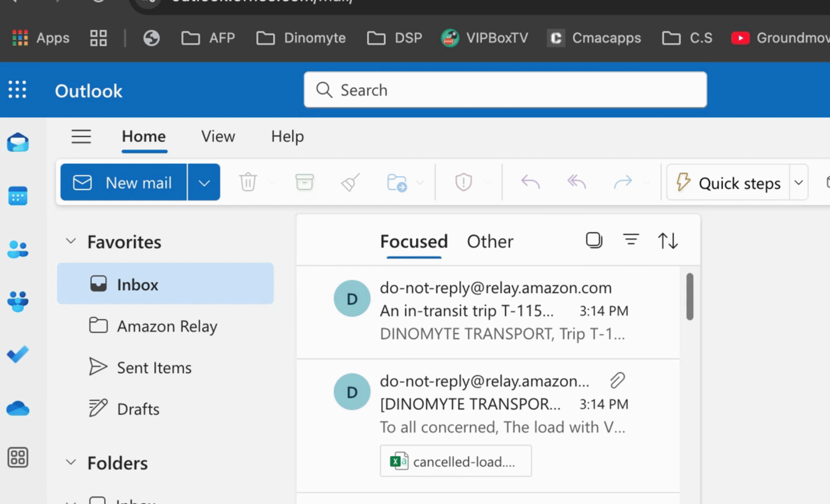Open the Calendar app in sidebar
Screen dimensions: 830x504
(18, 196)
